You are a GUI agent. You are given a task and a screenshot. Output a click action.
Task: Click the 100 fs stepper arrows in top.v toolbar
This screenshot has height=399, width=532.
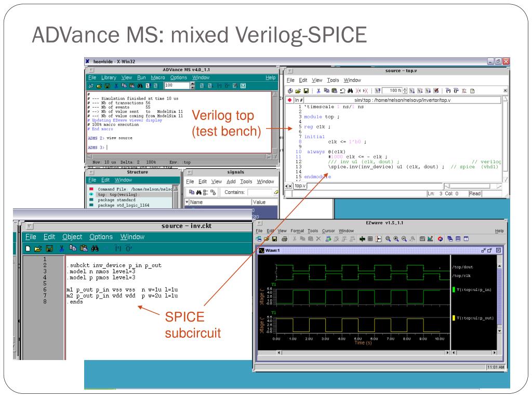[405, 90]
